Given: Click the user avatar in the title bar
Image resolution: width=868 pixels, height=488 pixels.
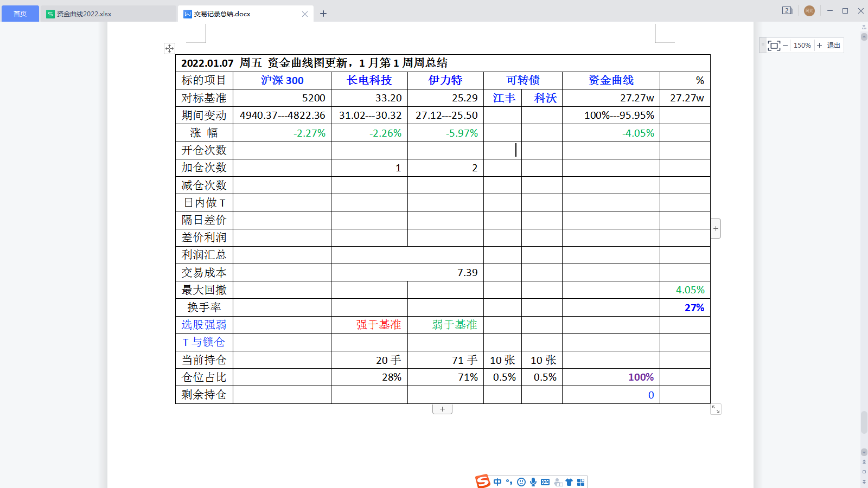Looking at the screenshot, I should coord(809,11).
